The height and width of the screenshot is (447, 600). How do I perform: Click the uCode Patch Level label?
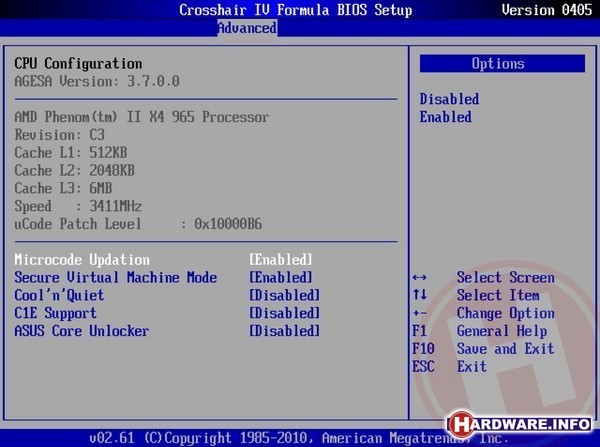[78, 224]
